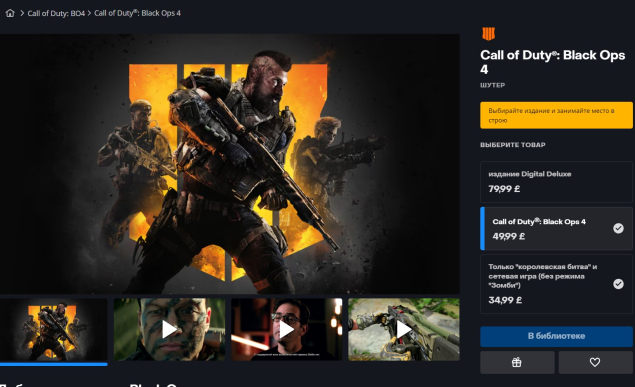
Task: Play the green sniper rifle gameplay video
Action: [x=404, y=329]
